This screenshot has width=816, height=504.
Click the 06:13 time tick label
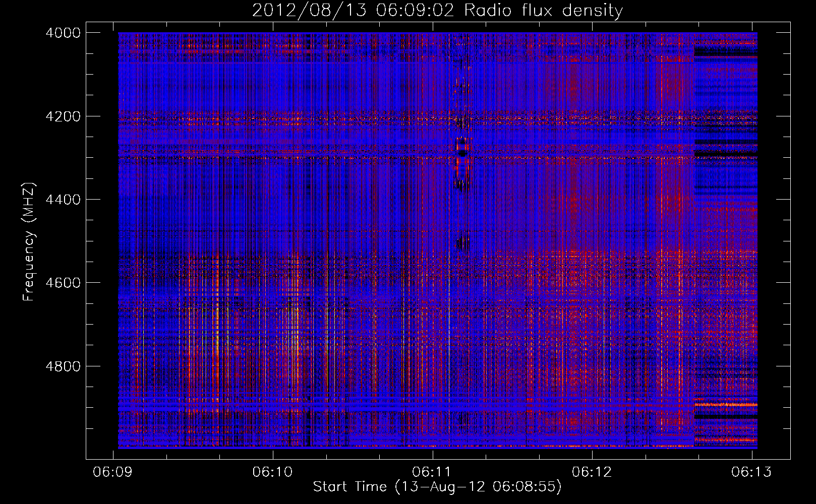[751, 472]
